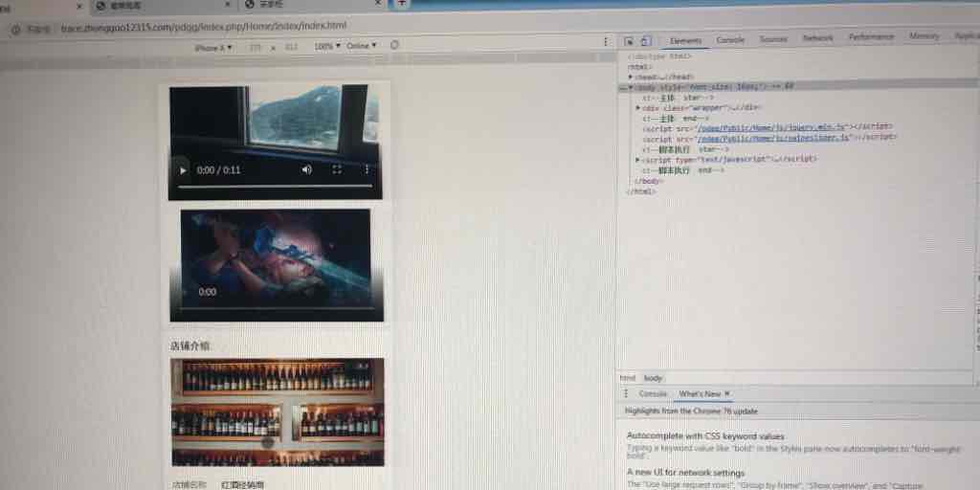
Task: Switch to the Sources tab in DevTools
Action: [x=773, y=39]
